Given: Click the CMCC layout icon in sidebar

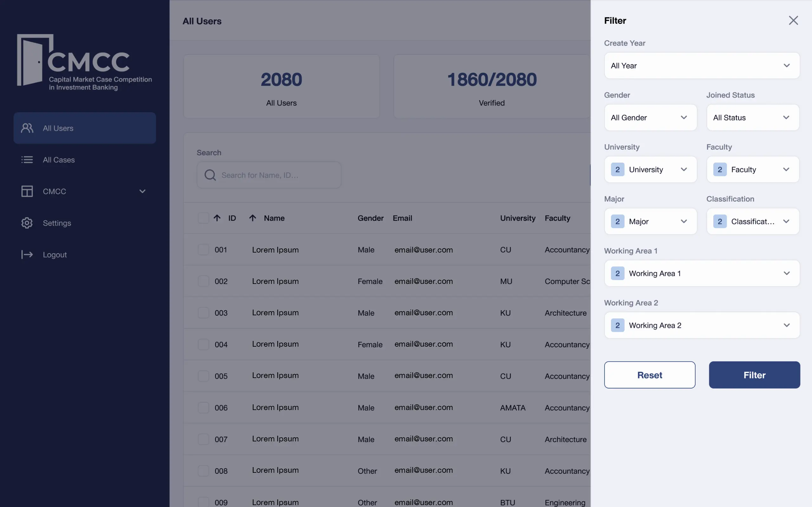Looking at the screenshot, I should pyautogui.click(x=27, y=191).
